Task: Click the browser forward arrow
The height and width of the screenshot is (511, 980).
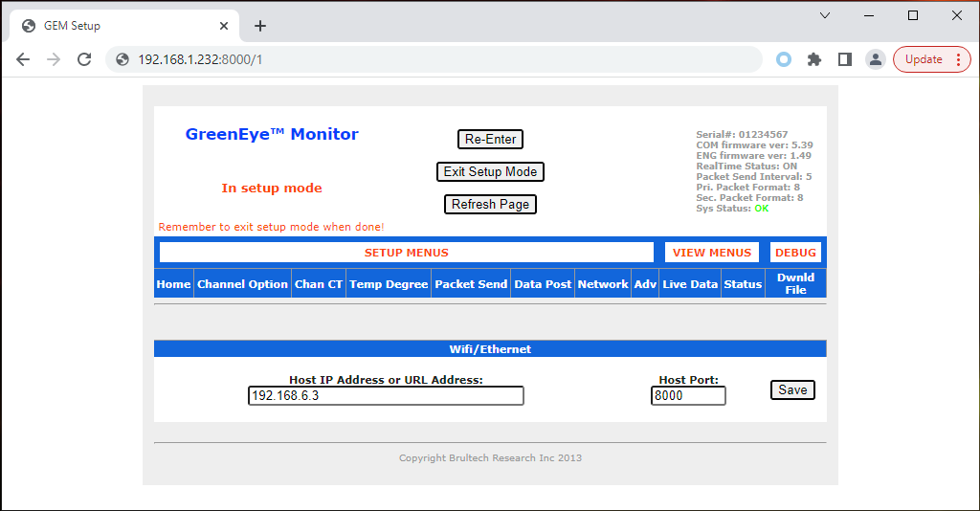Action: click(x=54, y=59)
